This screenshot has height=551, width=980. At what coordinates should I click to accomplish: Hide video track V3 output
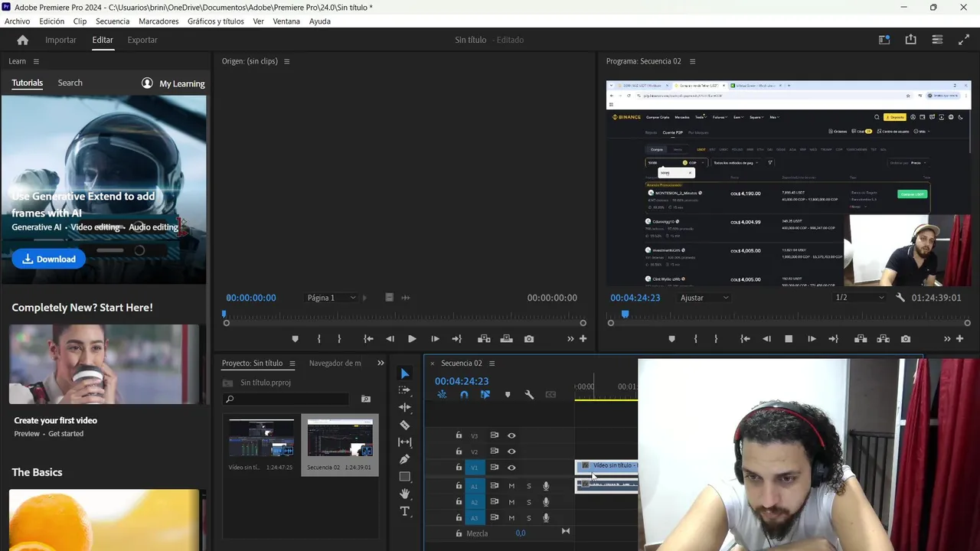coord(511,435)
